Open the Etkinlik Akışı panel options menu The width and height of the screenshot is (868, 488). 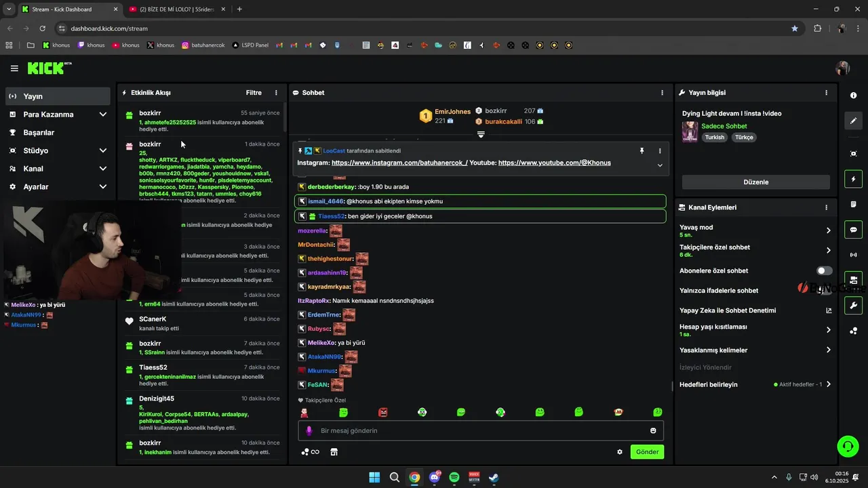(276, 93)
